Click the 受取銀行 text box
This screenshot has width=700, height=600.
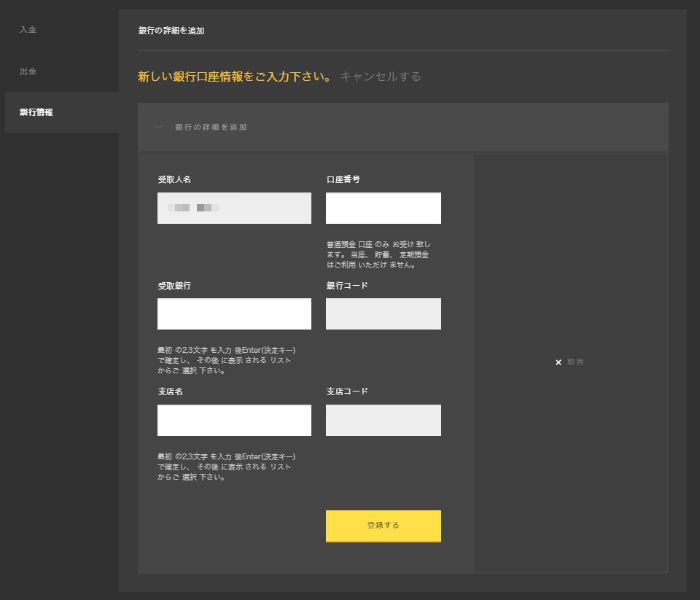coord(234,314)
